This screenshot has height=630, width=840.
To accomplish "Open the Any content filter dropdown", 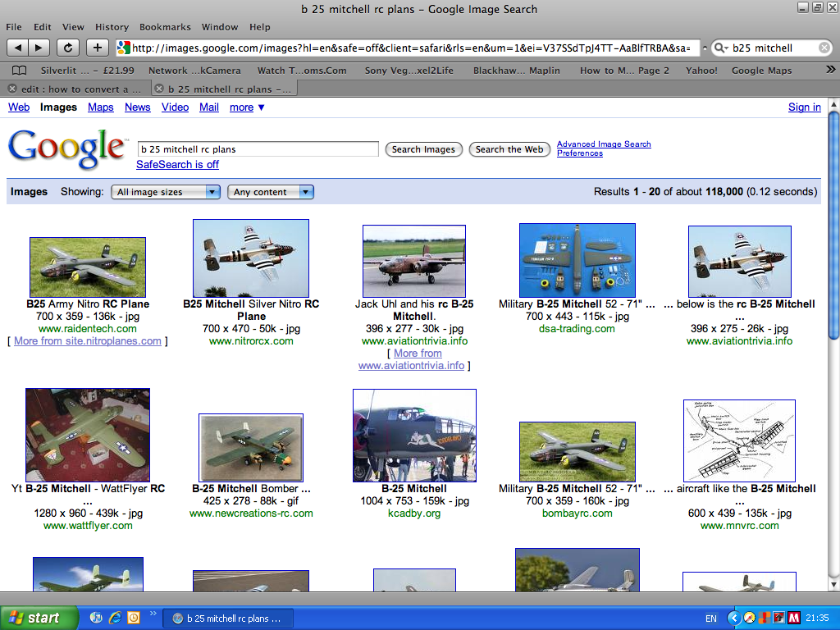I will coord(271,191).
